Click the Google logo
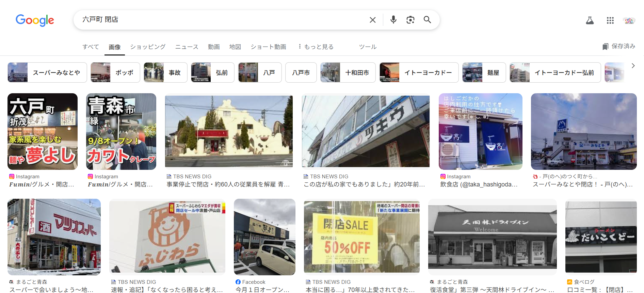 [35, 20]
